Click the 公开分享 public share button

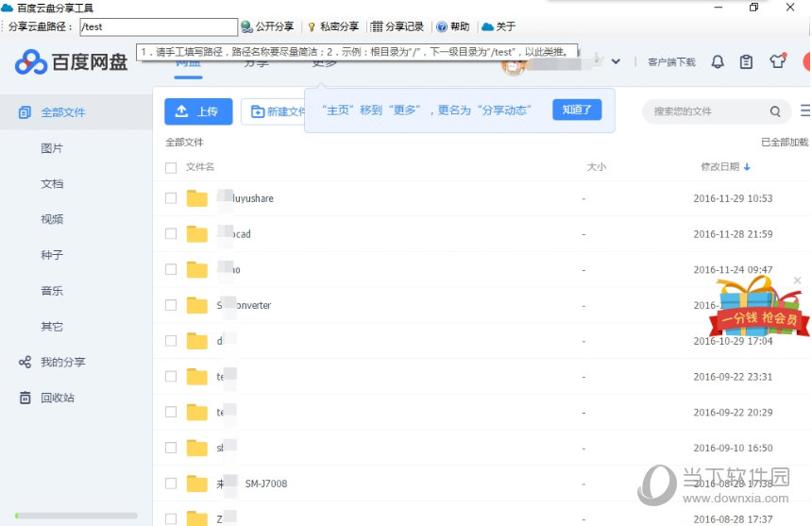click(268, 26)
